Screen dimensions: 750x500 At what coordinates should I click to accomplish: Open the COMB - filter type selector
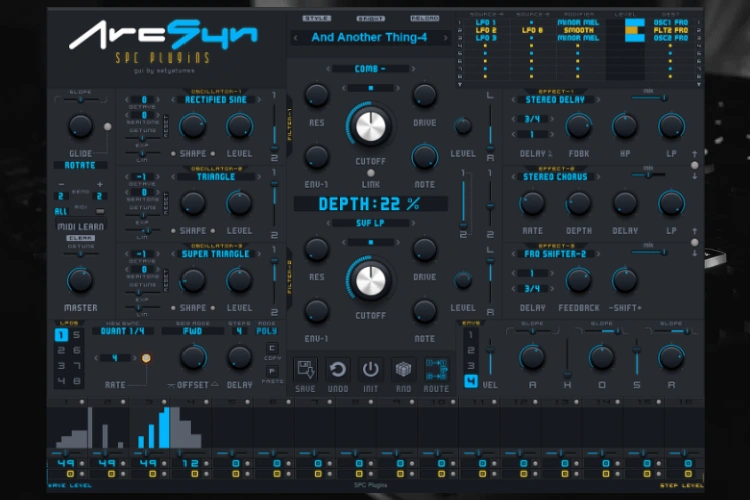click(x=370, y=69)
